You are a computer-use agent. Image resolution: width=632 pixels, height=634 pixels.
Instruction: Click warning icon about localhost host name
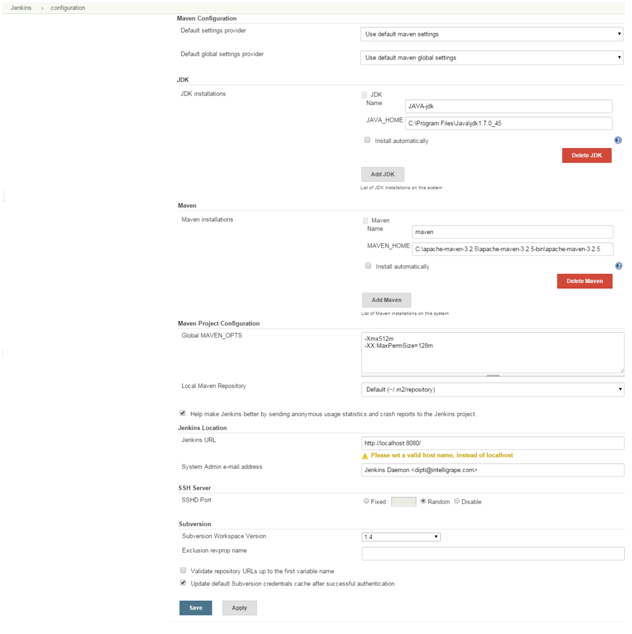point(365,456)
